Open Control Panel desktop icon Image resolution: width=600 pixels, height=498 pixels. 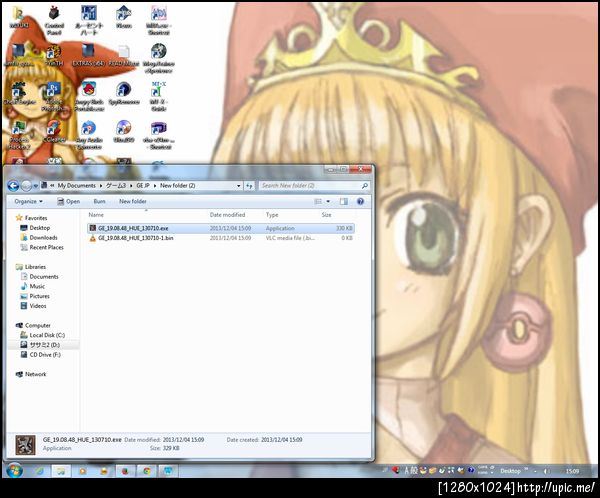pyautogui.click(x=54, y=21)
